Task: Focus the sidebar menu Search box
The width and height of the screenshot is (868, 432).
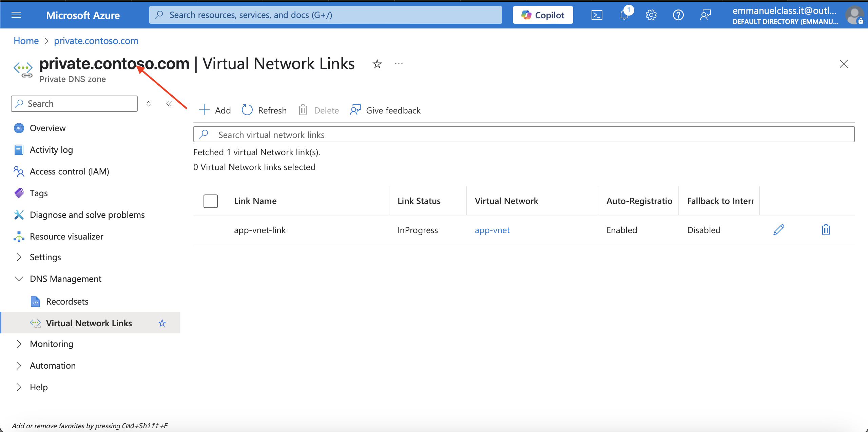Action: coord(74,104)
